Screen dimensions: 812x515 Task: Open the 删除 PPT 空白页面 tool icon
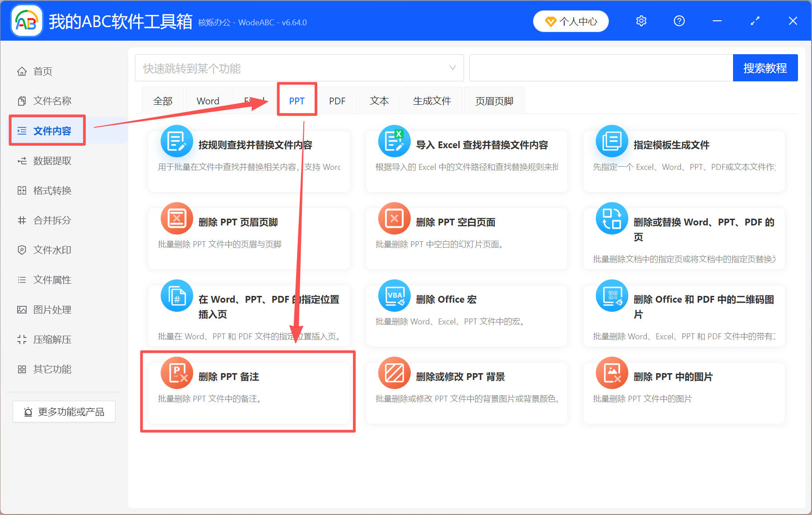[x=394, y=219]
